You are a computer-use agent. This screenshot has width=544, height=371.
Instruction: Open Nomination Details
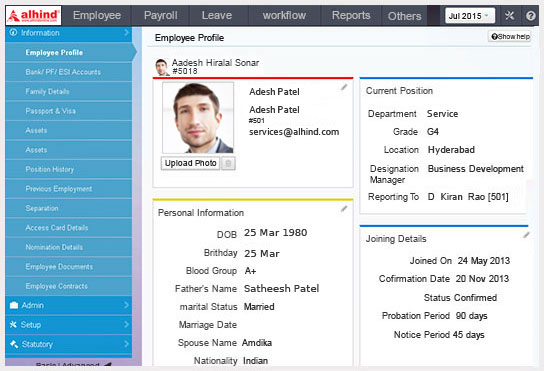click(x=69, y=247)
